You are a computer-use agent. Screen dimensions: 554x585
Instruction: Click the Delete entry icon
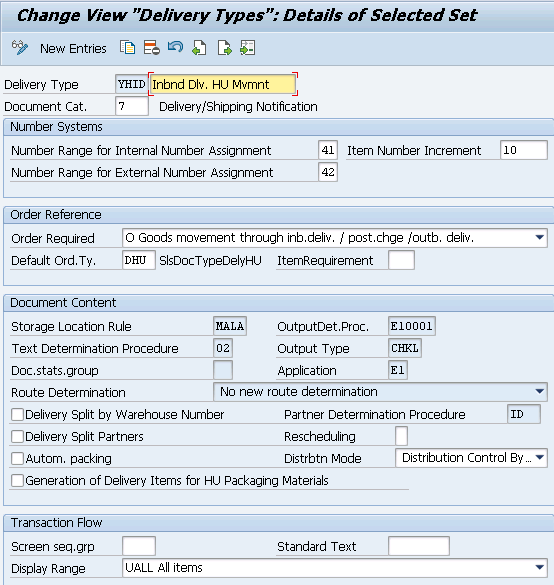tap(151, 48)
